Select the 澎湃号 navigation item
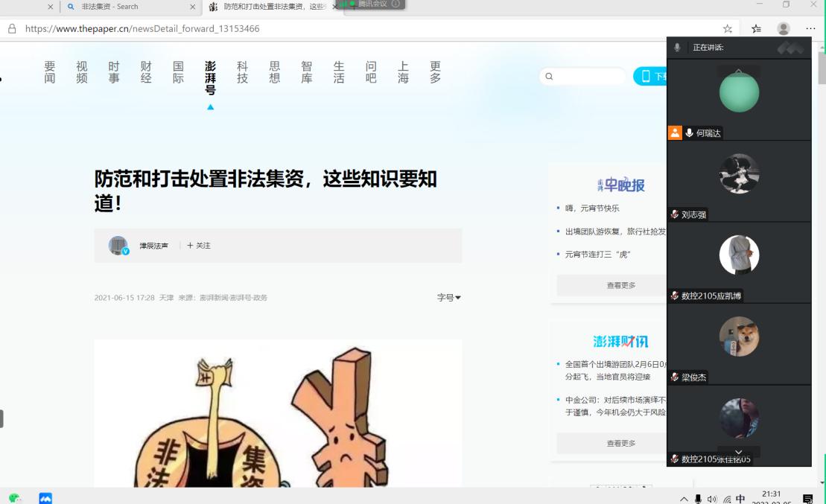This screenshot has width=826, height=504. 210,78
